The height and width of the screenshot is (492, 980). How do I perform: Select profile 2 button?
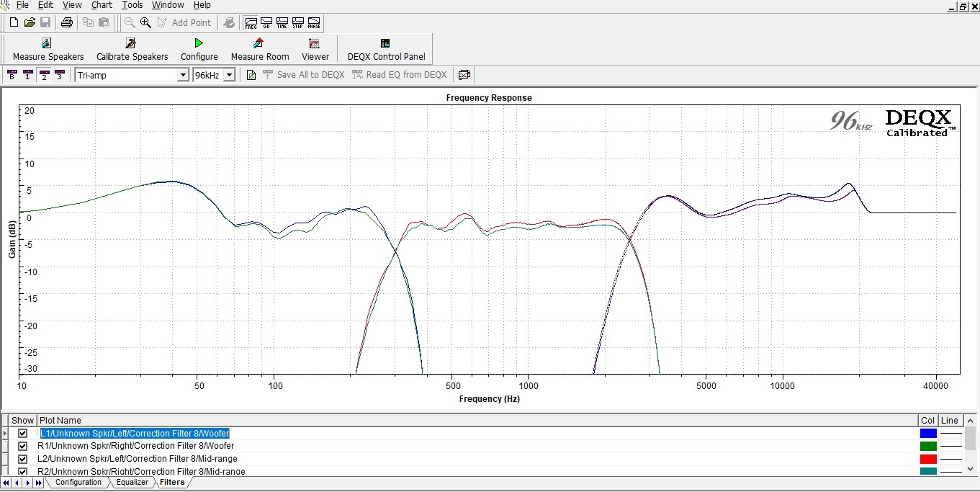pyautogui.click(x=44, y=74)
